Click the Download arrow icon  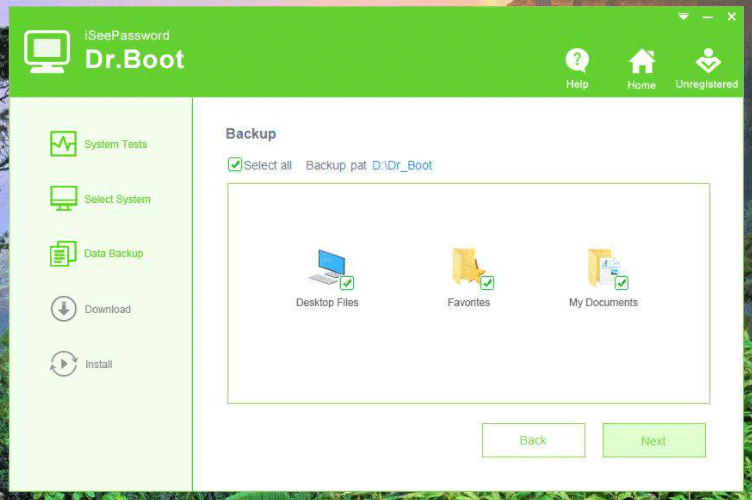(63, 309)
